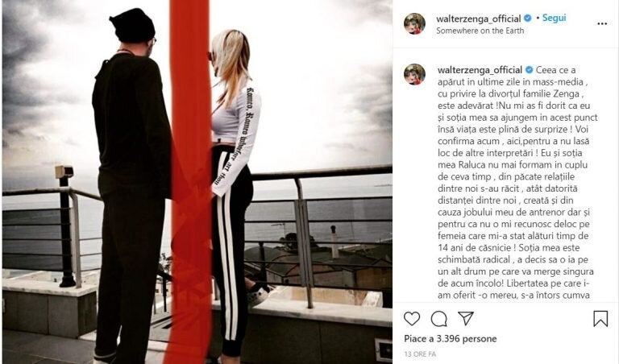Click the red stripe dividing the photo

[x=189, y=182]
